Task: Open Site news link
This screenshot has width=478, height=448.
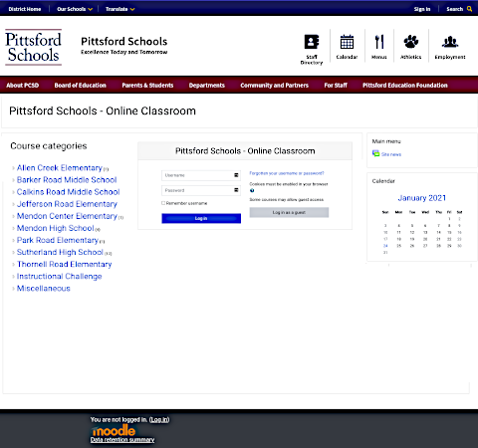Action: 391,154
